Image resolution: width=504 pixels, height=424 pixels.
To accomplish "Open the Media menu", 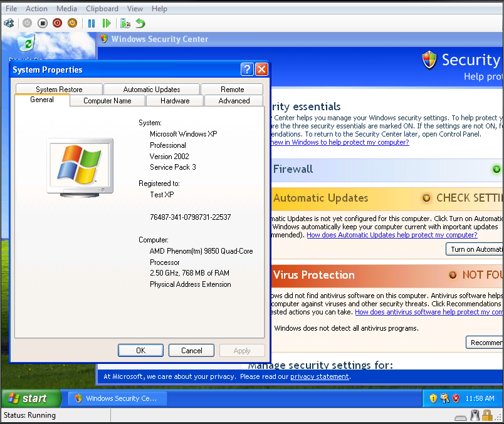I will coord(66,9).
